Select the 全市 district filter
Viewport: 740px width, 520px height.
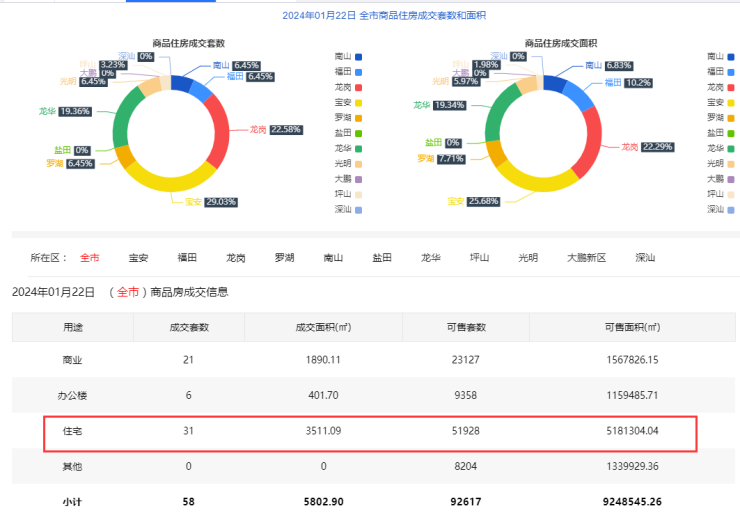pos(90,258)
